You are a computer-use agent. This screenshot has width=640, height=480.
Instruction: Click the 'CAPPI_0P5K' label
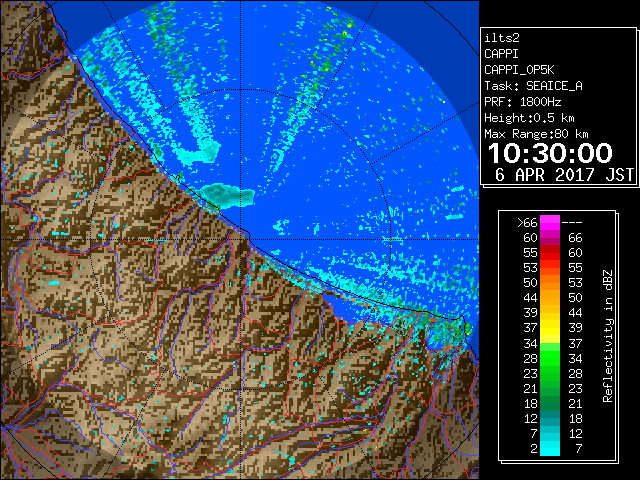(519, 70)
